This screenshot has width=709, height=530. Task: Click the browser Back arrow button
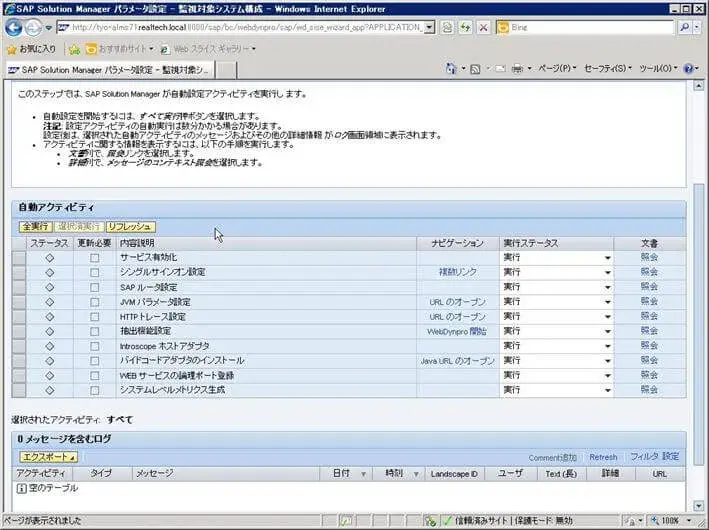pos(14,28)
